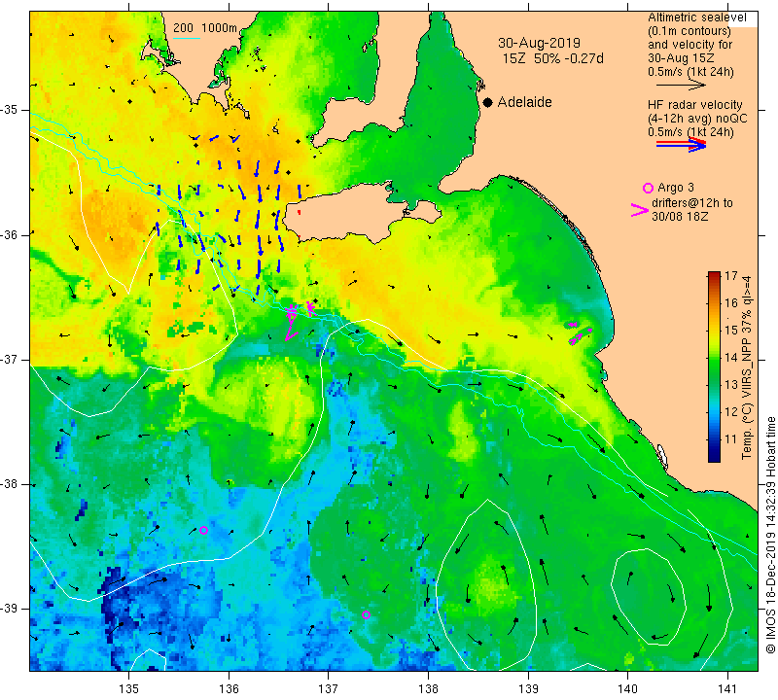Click 'Altimetric sealevel' legend heading

tap(696, 17)
